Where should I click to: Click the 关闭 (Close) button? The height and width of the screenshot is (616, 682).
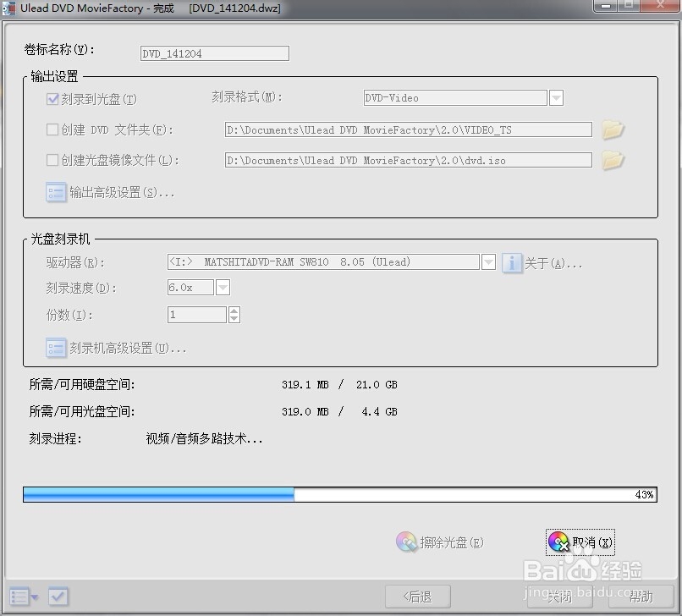pyautogui.click(x=560, y=597)
